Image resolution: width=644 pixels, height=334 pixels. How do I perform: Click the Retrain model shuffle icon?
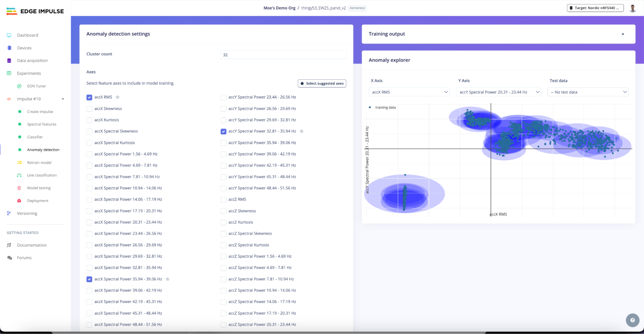19,162
